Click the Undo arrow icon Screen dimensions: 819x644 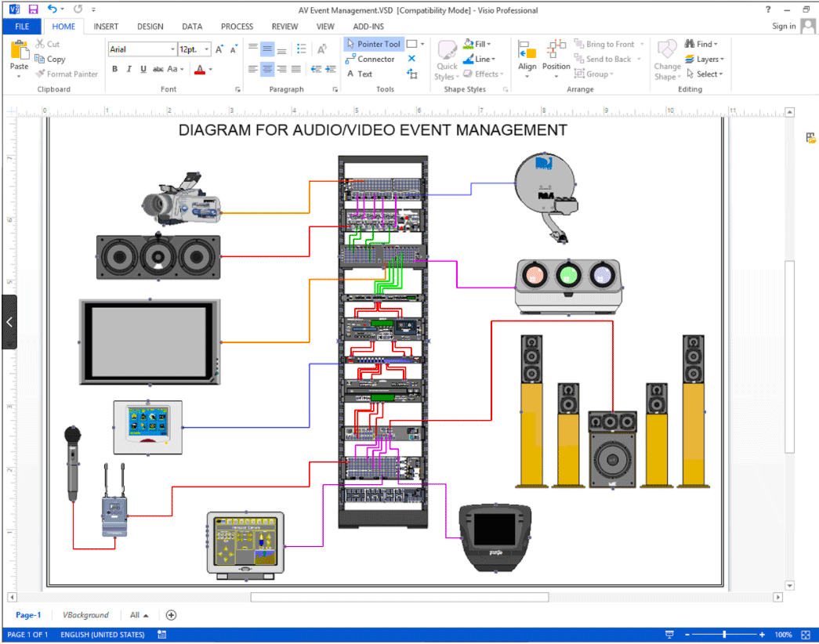pyautogui.click(x=52, y=10)
